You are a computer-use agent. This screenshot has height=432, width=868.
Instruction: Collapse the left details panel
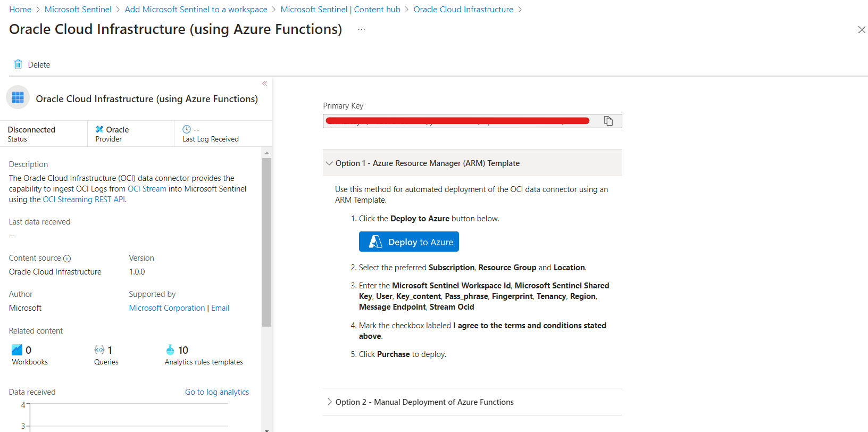[x=264, y=84]
